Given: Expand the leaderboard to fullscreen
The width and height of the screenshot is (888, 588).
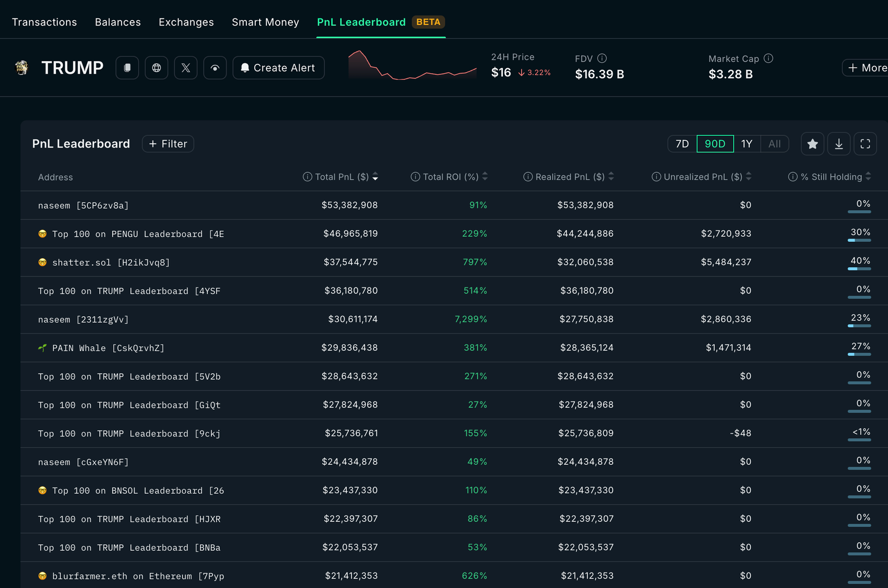Looking at the screenshot, I should pyautogui.click(x=865, y=144).
